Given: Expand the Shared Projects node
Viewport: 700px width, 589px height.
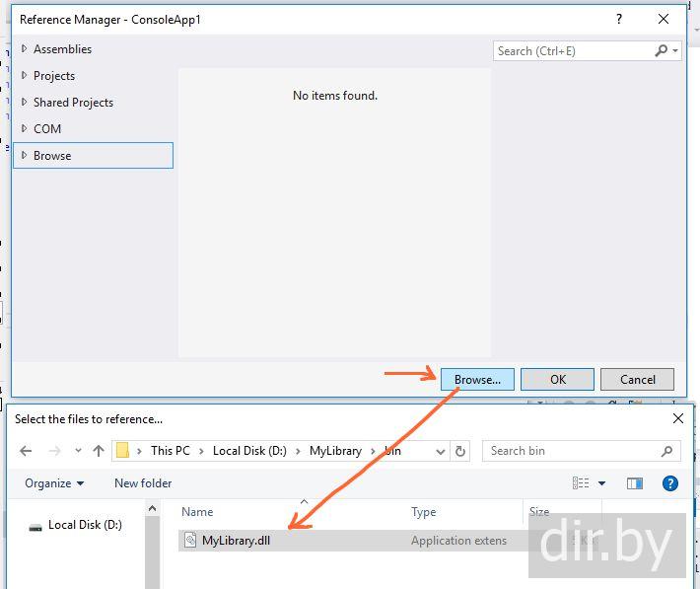Looking at the screenshot, I should (24, 102).
